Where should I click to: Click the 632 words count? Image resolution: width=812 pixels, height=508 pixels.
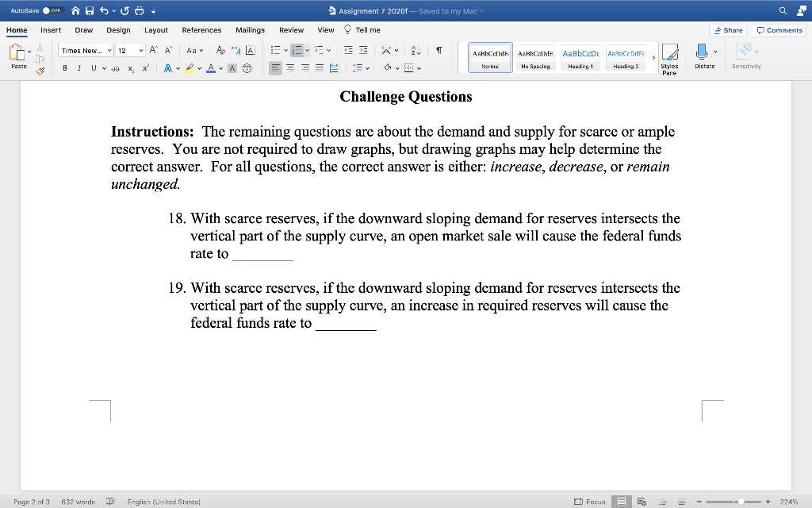pyautogui.click(x=79, y=502)
